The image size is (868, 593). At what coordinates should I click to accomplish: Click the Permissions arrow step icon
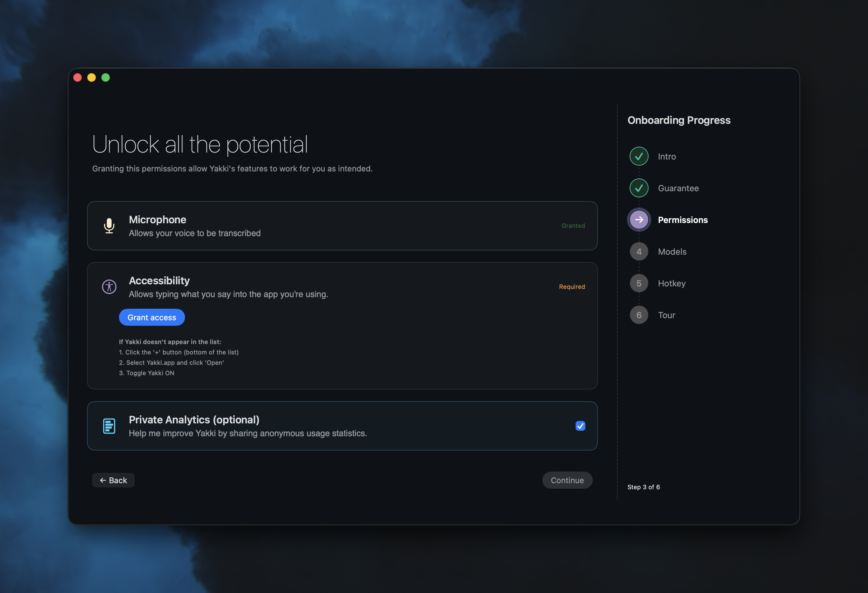[x=639, y=219]
